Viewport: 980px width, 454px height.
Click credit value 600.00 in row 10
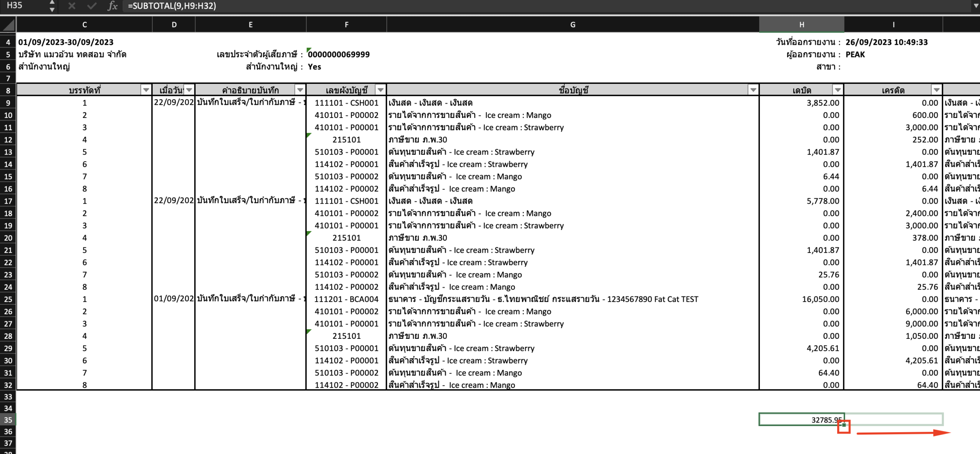pyautogui.click(x=925, y=115)
